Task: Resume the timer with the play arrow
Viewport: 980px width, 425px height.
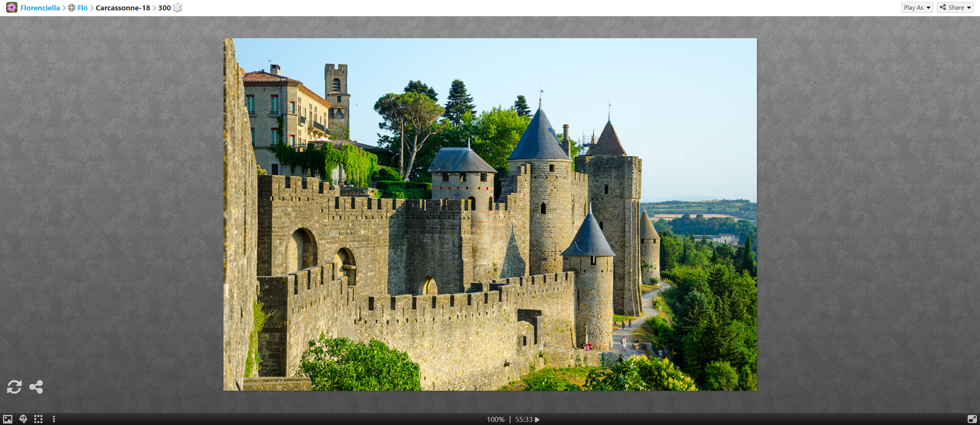Action: point(538,419)
